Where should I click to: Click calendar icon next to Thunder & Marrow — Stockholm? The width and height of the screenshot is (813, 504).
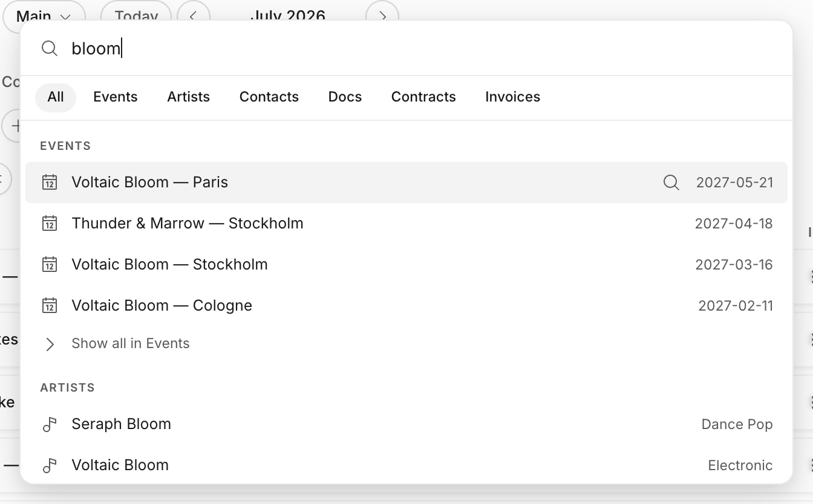pyautogui.click(x=50, y=223)
